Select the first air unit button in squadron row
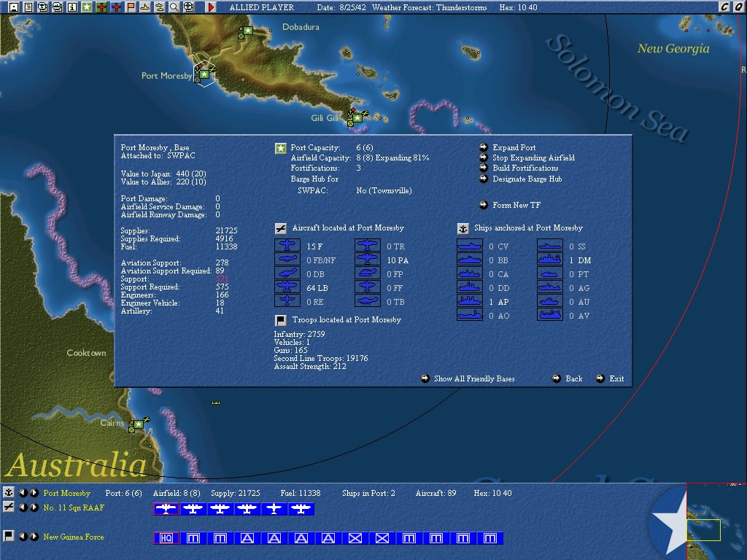This screenshot has height=560, width=747. pyautogui.click(x=166, y=509)
